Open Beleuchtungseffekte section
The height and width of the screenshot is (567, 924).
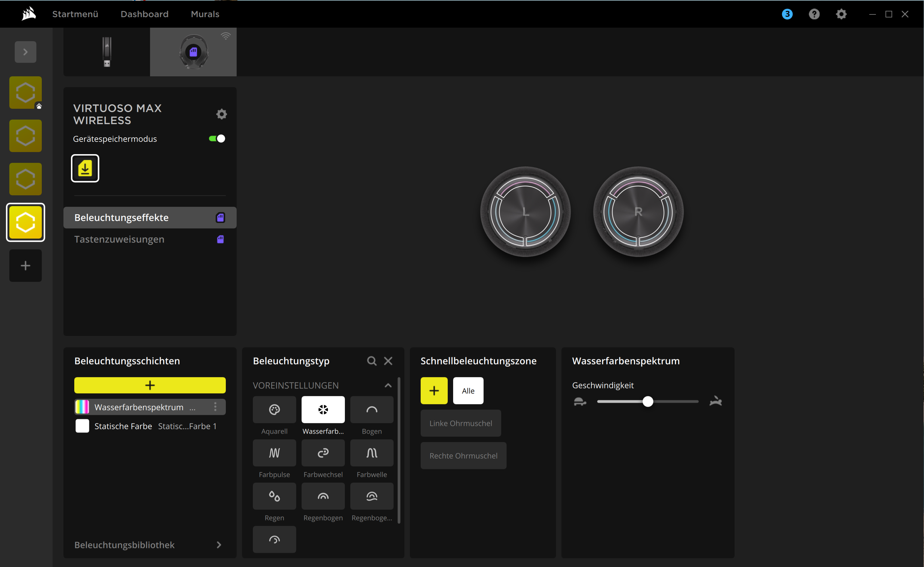pos(150,218)
